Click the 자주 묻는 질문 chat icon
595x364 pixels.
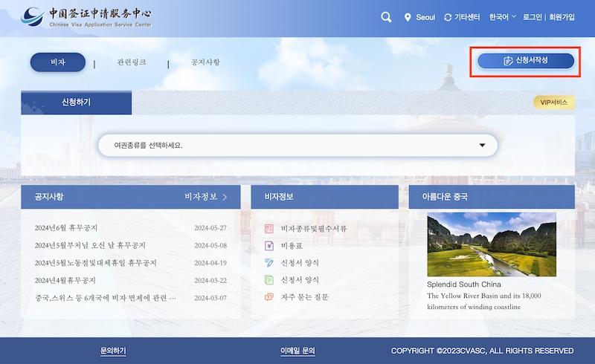click(269, 297)
